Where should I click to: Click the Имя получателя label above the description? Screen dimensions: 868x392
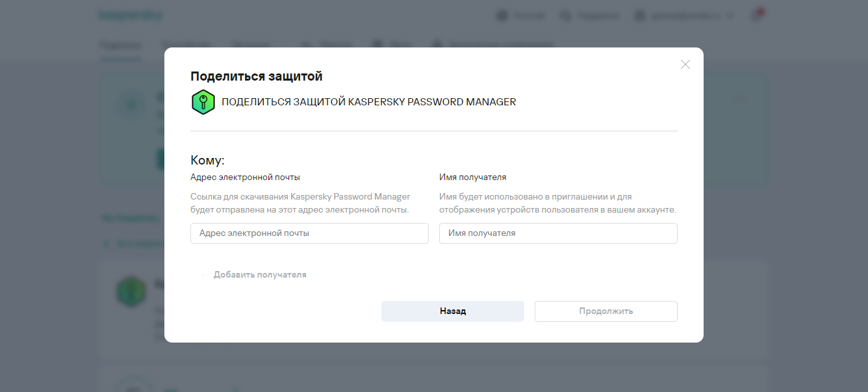pos(473,177)
